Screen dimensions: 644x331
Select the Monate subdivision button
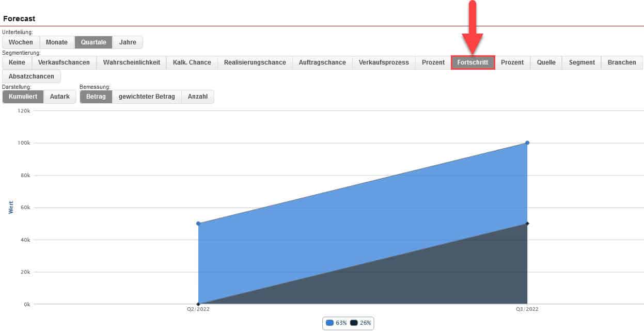coord(57,42)
